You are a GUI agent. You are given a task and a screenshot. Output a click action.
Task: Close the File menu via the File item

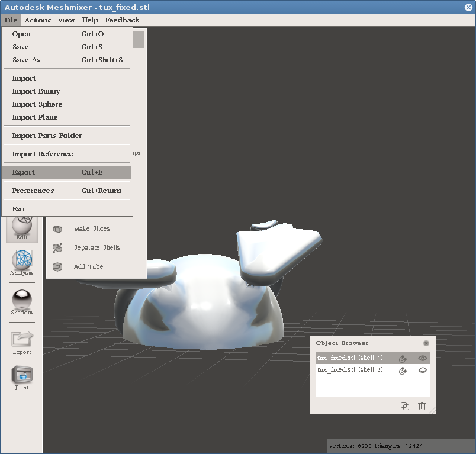point(11,20)
